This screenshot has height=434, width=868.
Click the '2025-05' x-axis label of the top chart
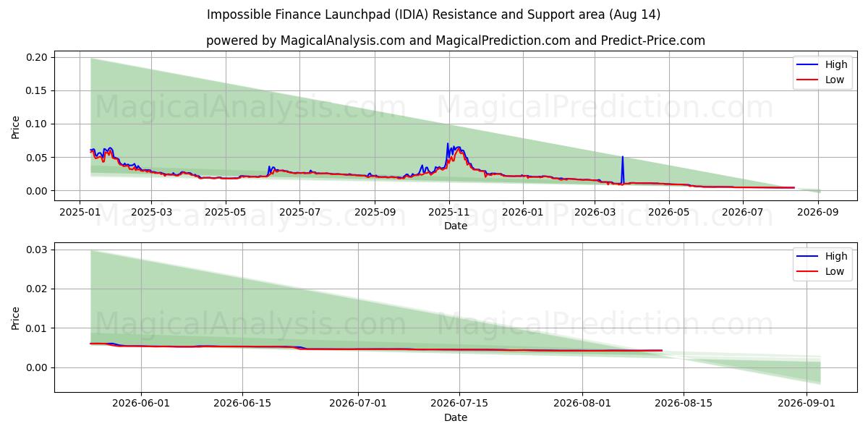point(226,212)
